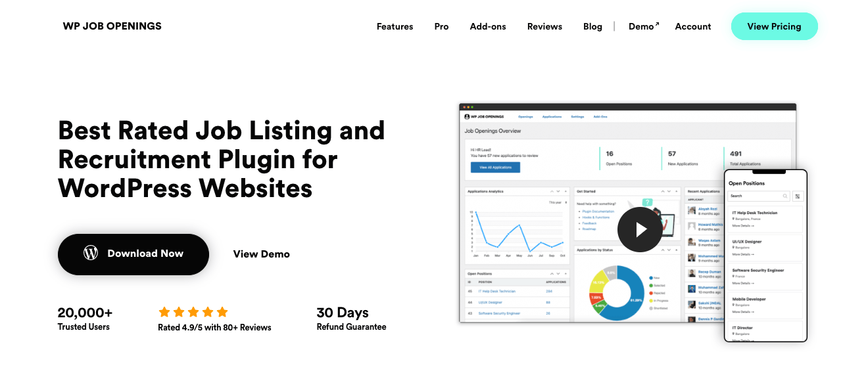The width and height of the screenshot is (868, 381).
Task: Click the Software Security Engineer mobile card
Action: coord(765,277)
